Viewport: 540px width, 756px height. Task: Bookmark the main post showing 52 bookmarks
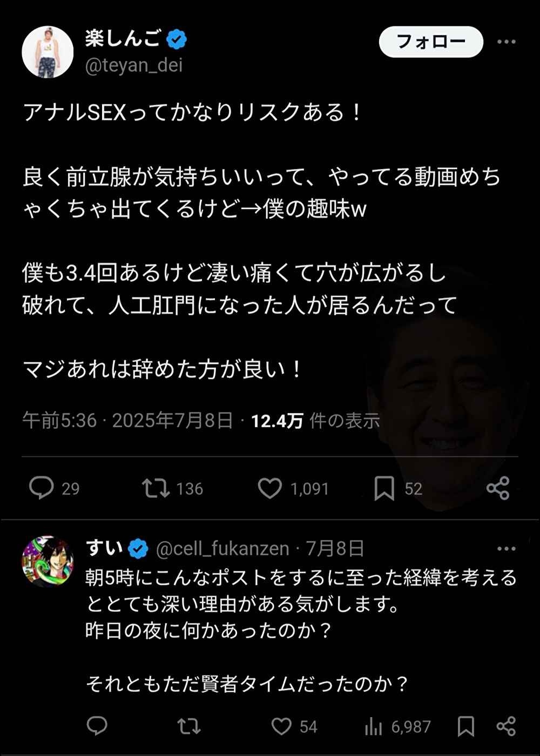[x=384, y=488]
